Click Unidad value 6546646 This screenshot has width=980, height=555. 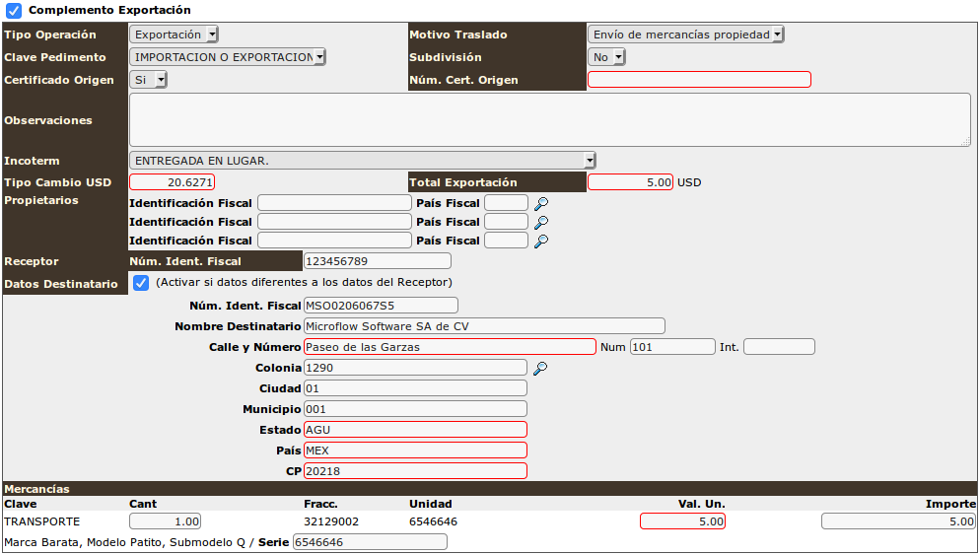(433, 521)
